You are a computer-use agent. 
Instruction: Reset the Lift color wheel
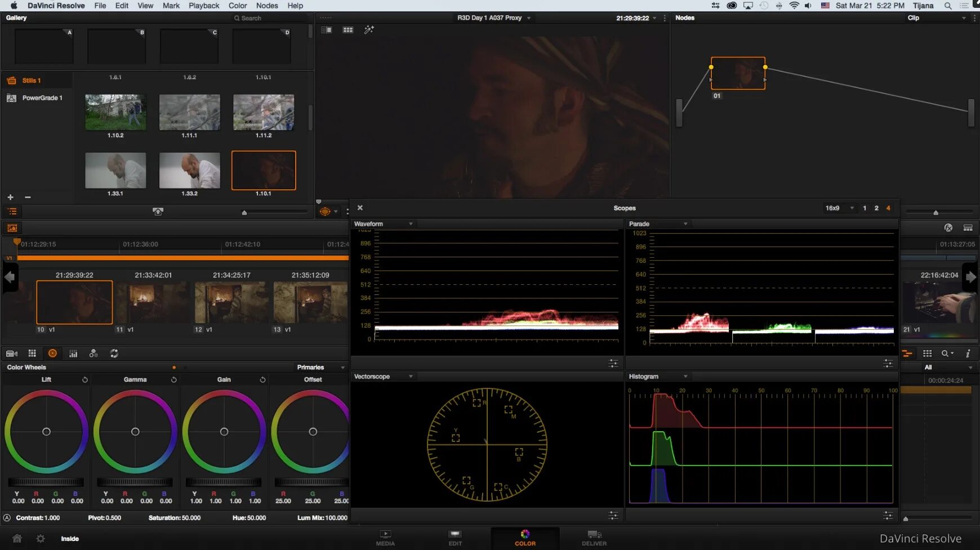point(85,380)
